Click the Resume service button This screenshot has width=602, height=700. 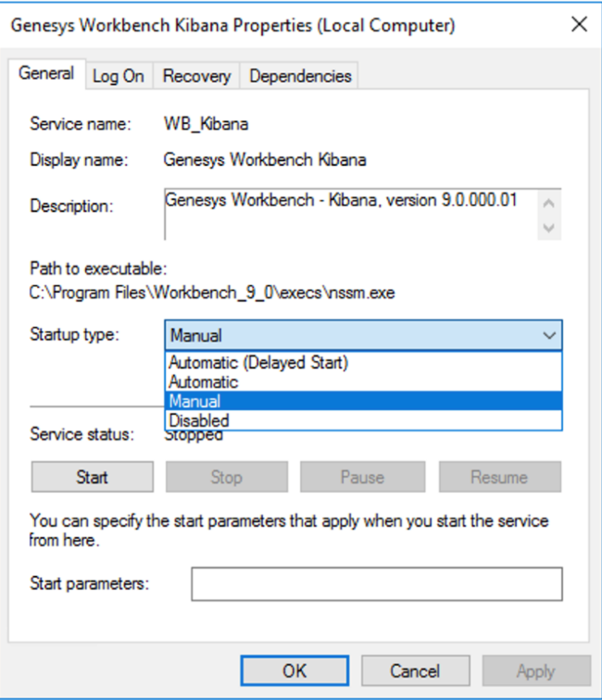click(x=499, y=478)
